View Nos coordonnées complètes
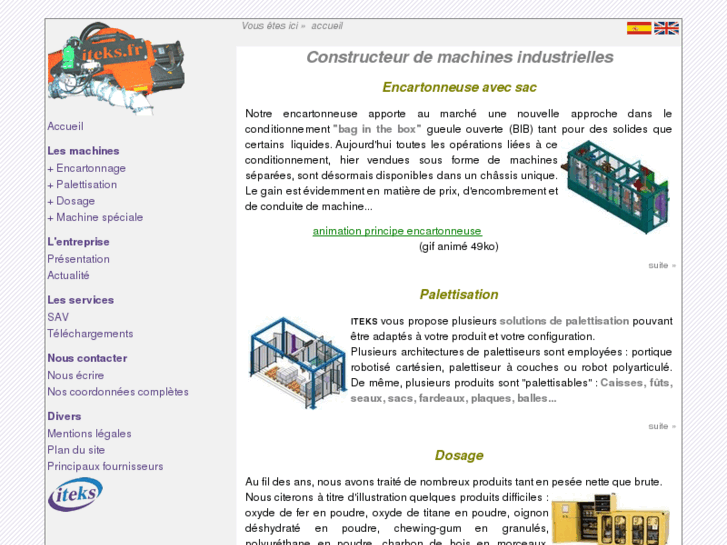 tap(118, 391)
